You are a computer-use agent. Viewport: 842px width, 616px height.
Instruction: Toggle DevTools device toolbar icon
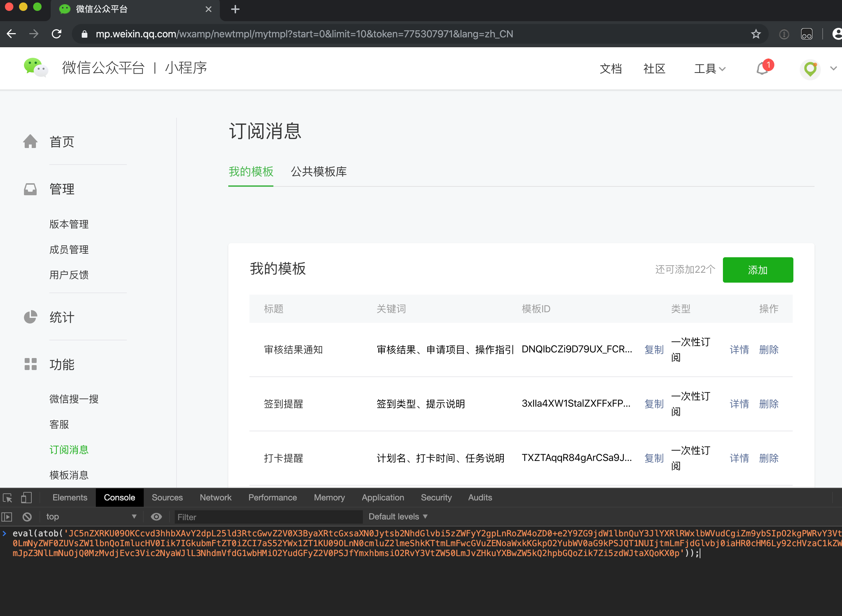pyautogui.click(x=26, y=498)
